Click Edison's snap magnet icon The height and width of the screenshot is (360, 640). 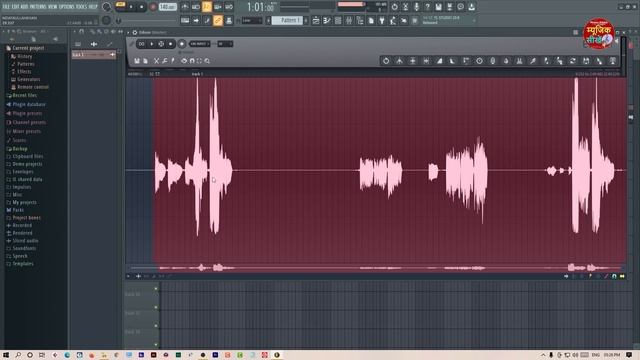coord(192,61)
